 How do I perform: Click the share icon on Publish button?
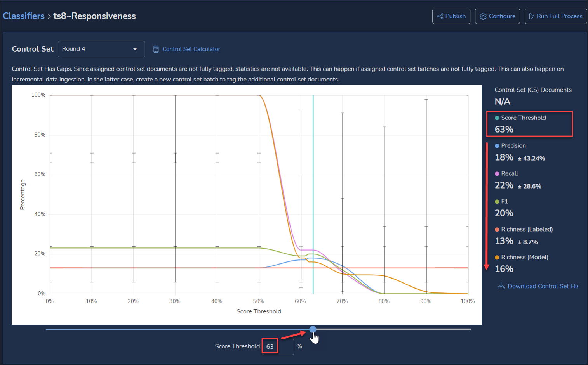[x=440, y=16]
